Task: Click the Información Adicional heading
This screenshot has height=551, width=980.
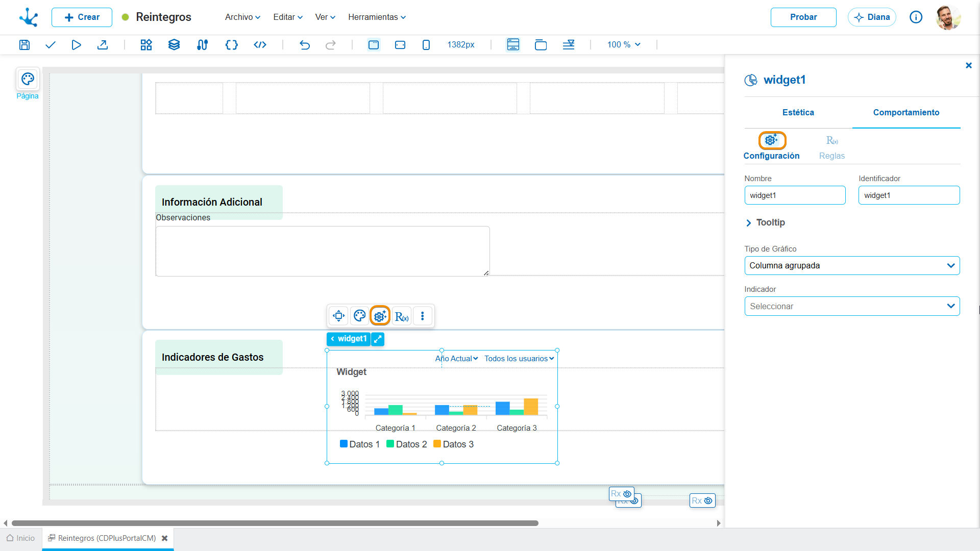Action: (x=212, y=203)
